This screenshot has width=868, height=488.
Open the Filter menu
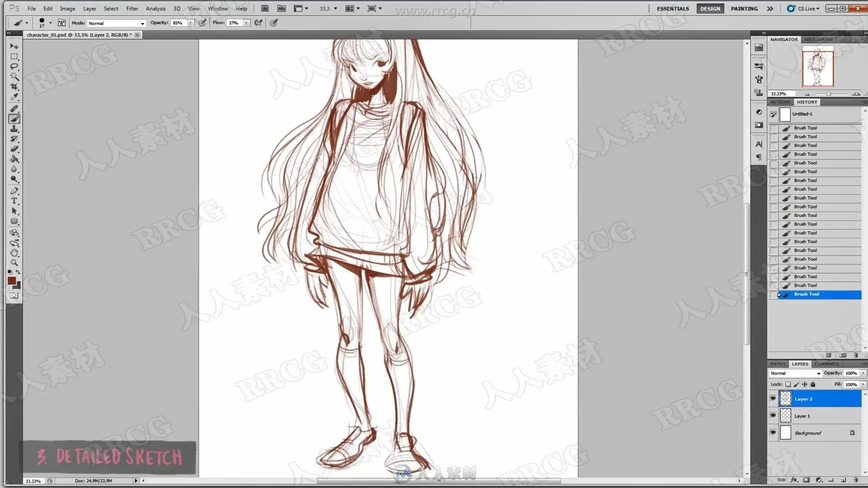tap(132, 9)
